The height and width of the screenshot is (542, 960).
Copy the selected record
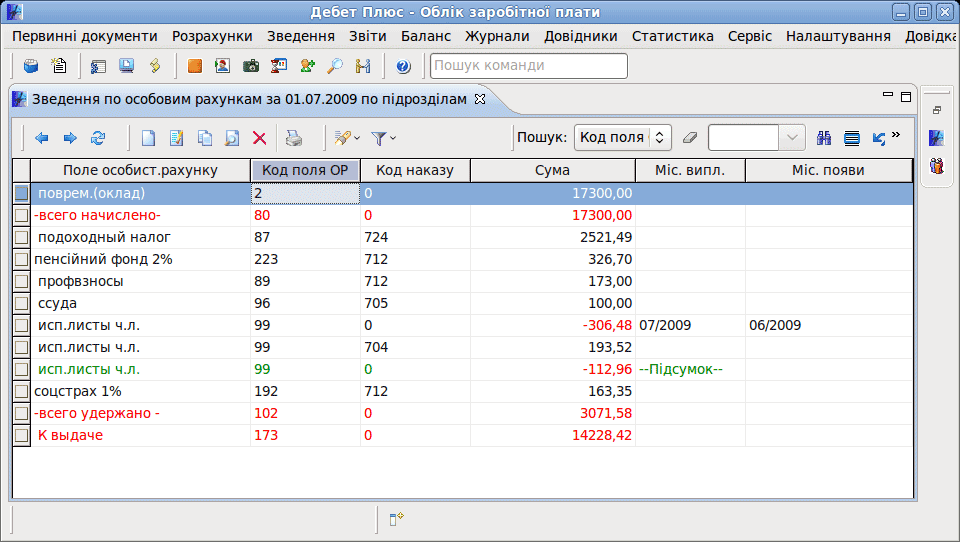point(204,138)
